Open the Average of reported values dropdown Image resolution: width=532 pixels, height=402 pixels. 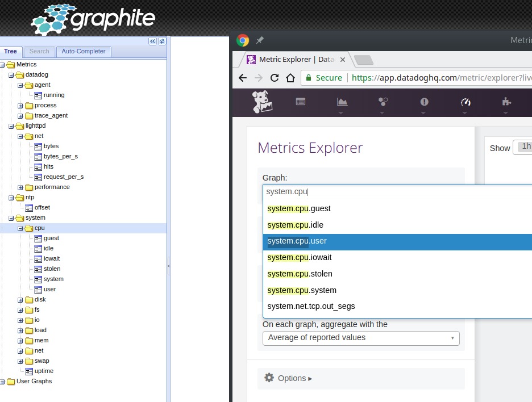361,338
